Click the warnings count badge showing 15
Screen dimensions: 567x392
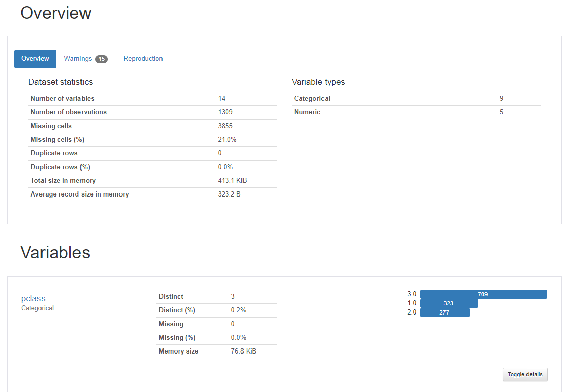tap(101, 59)
